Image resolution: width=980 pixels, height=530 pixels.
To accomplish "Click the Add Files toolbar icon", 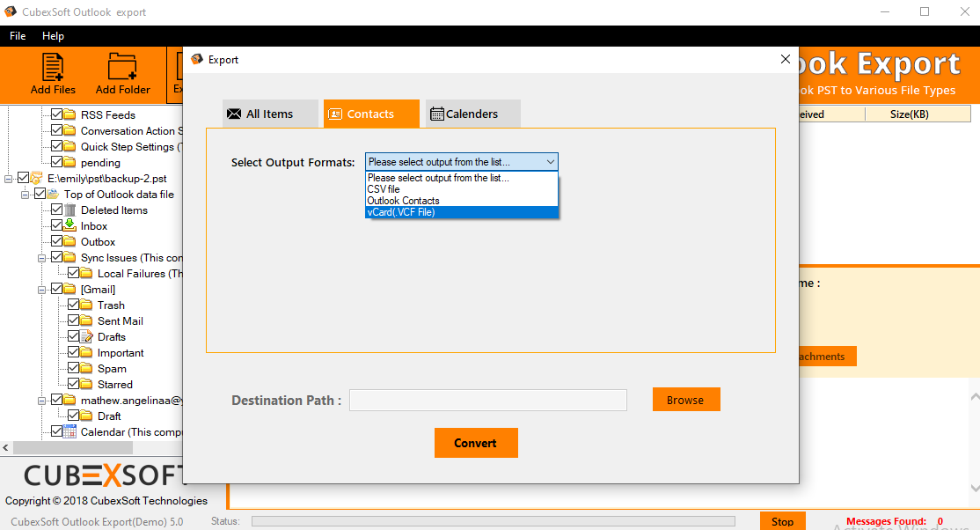I will [53, 68].
